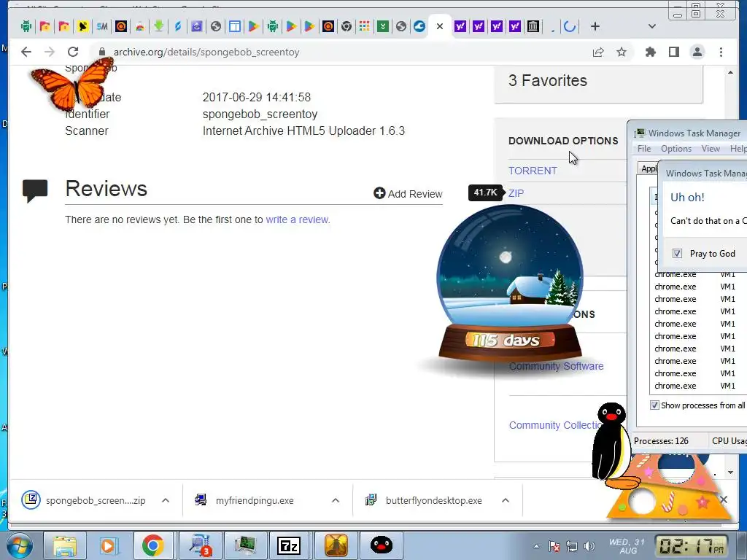
Task: Open the tab search dropdown arrow
Action: (x=652, y=27)
